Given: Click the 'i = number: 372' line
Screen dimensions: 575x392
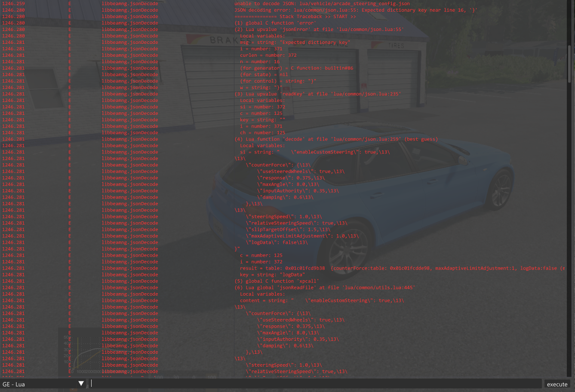Looking at the screenshot, I should tap(261, 262).
